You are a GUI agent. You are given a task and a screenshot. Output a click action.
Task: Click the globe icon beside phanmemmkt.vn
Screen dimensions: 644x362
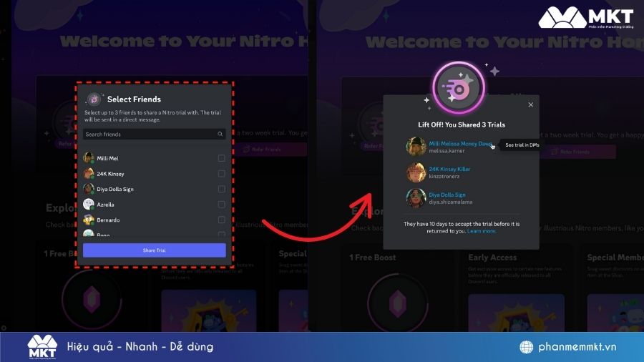(x=526, y=347)
